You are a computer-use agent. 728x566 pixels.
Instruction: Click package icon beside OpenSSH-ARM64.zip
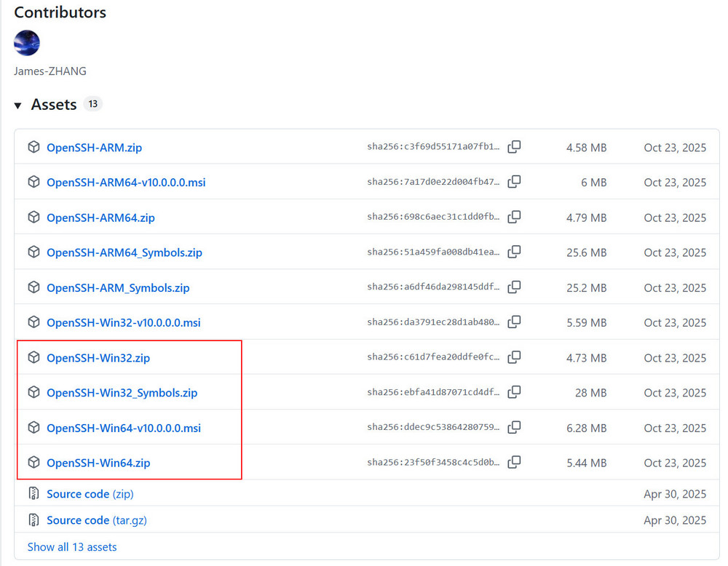coord(33,217)
